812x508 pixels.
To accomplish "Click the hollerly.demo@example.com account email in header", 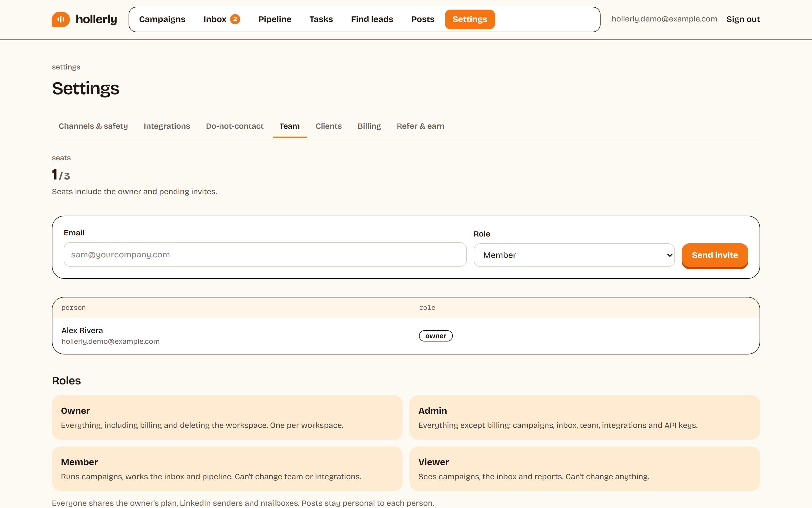I will (664, 19).
